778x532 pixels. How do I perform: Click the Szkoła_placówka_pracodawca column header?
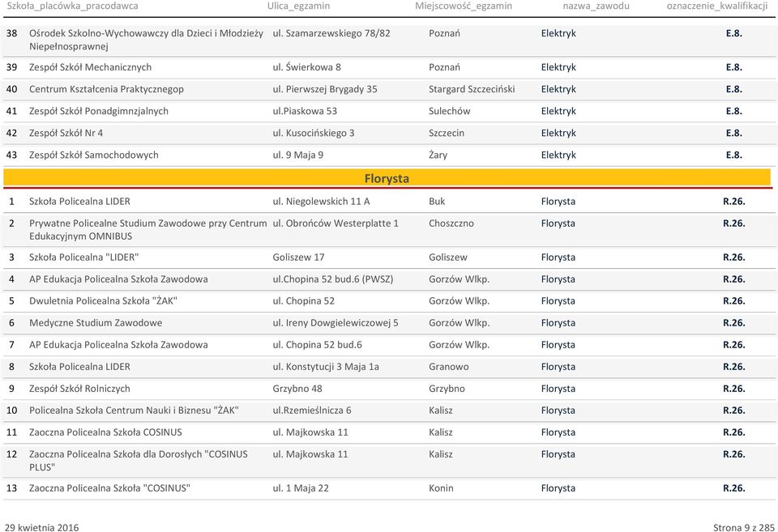click(x=72, y=6)
